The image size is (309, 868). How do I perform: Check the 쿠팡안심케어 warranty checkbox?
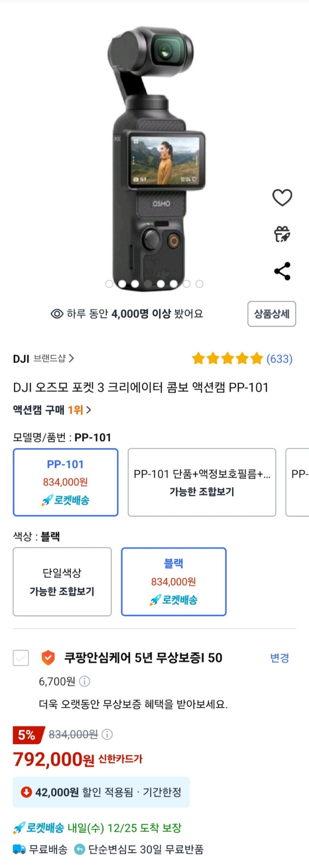[x=21, y=658]
